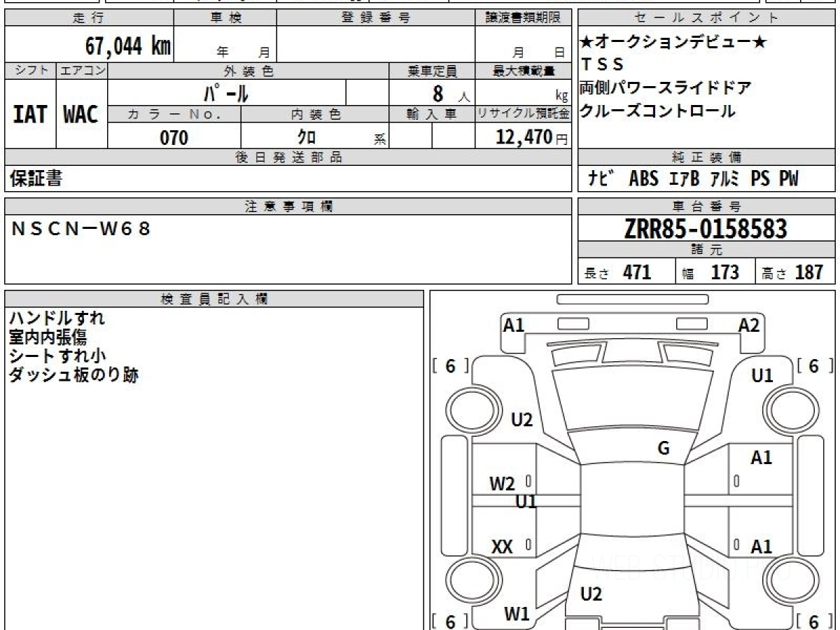The width and height of the screenshot is (840, 630).
Task: Click the 内装色 header
Action: (315, 114)
